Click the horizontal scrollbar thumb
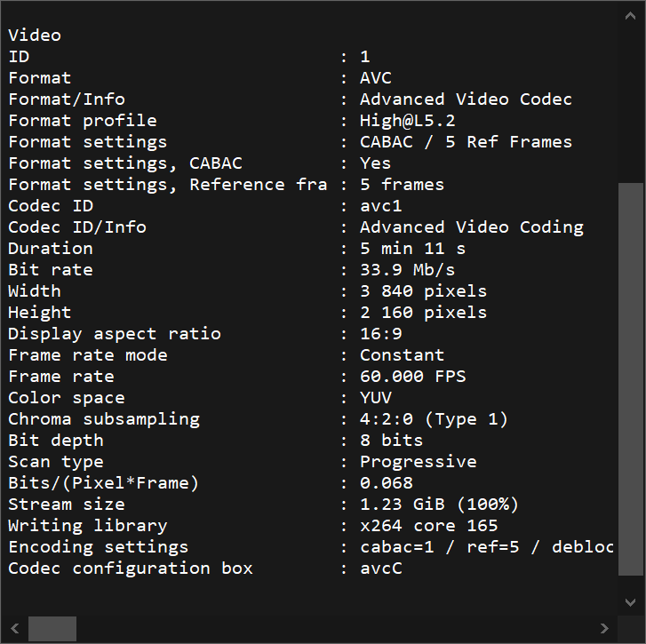The width and height of the screenshot is (646, 644). coord(52,628)
